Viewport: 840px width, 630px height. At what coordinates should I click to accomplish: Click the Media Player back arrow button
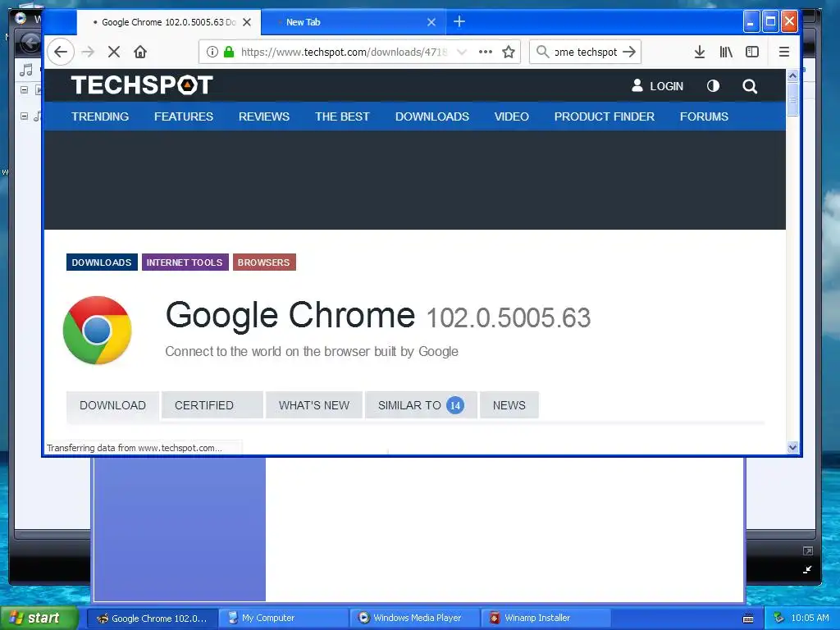30,43
